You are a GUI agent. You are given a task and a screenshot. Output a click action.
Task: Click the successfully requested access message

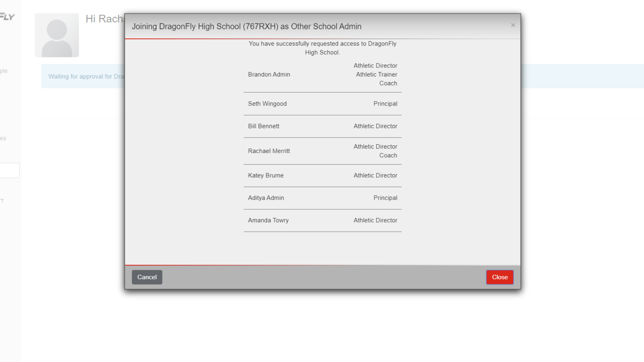pos(322,48)
